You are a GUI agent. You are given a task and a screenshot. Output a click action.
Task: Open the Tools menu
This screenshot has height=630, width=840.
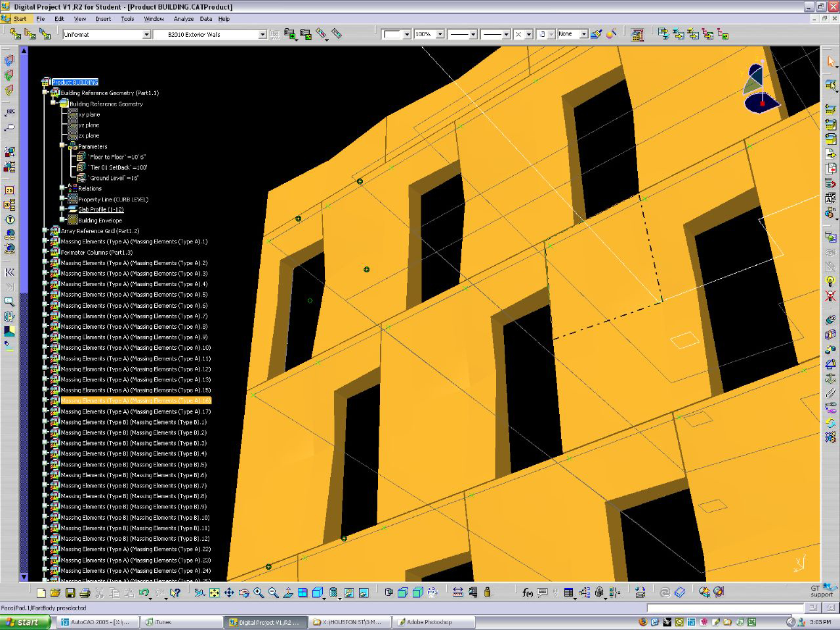coord(127,19)
